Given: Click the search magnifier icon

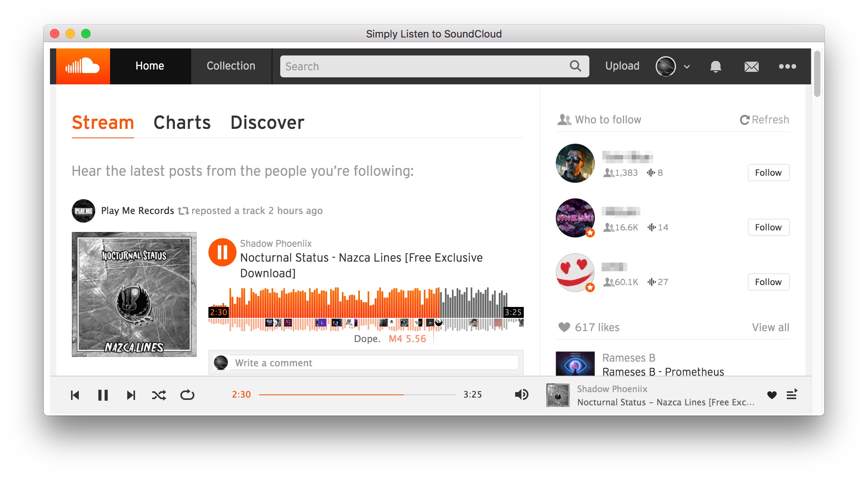Looking at the screenshot, I should click(575, 66).
